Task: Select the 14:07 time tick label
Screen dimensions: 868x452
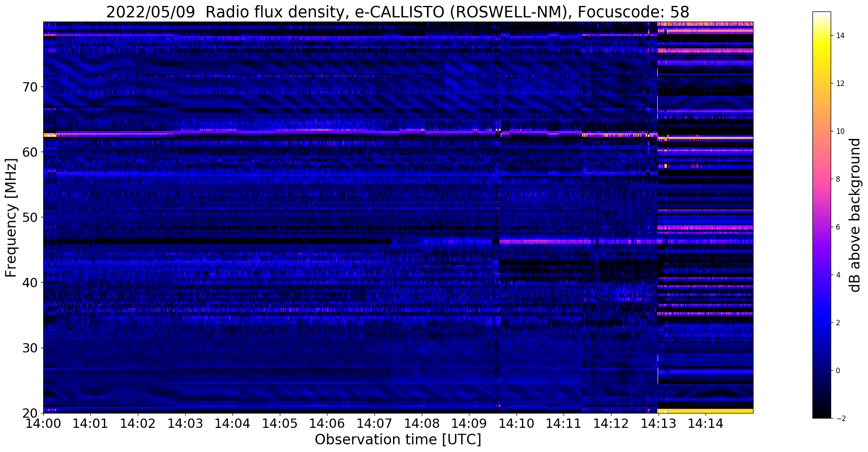Action: [x=374, y=423]
